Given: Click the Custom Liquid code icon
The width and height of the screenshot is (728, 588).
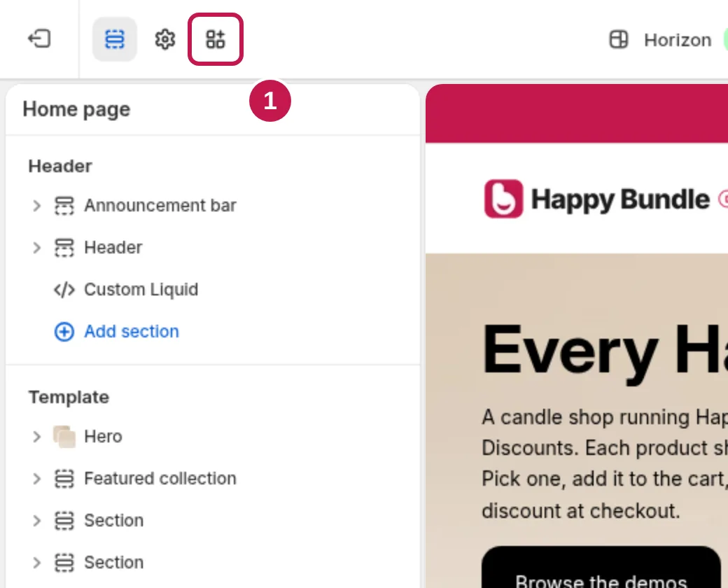Looking at the screenshot, I should tap(64, 290).
